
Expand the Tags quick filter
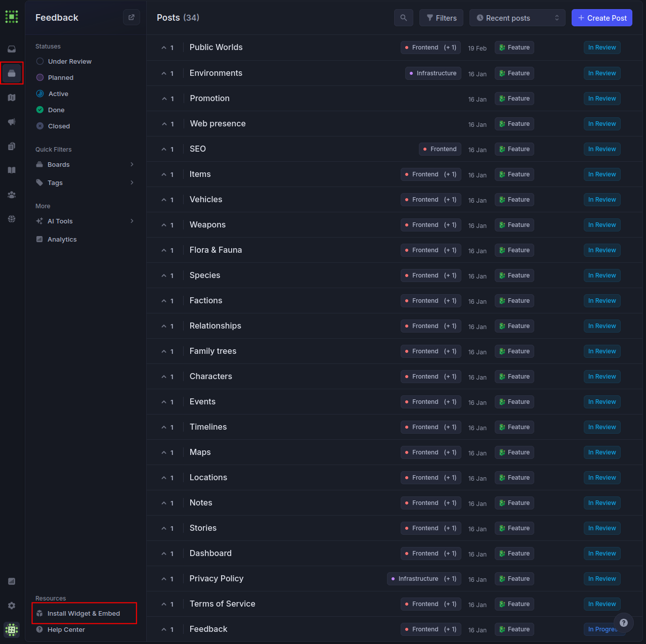click(85, 182)
